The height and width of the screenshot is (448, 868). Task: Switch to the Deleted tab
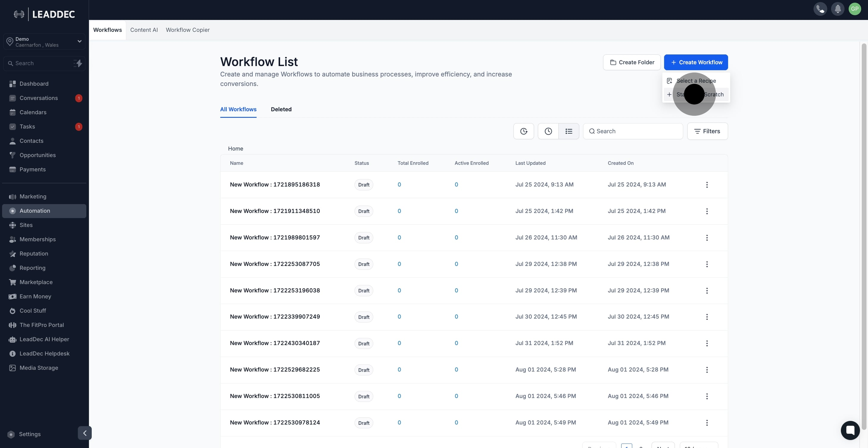click(x=281, y=109)
